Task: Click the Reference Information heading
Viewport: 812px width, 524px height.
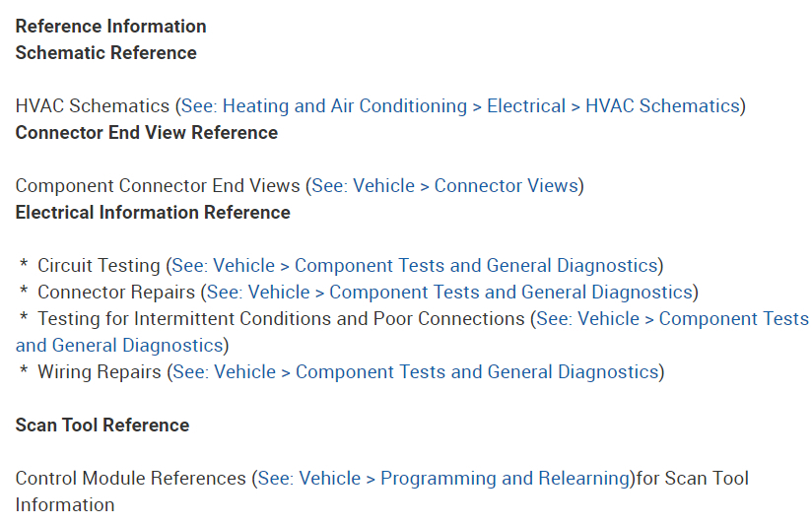Action: pos(110,26)
